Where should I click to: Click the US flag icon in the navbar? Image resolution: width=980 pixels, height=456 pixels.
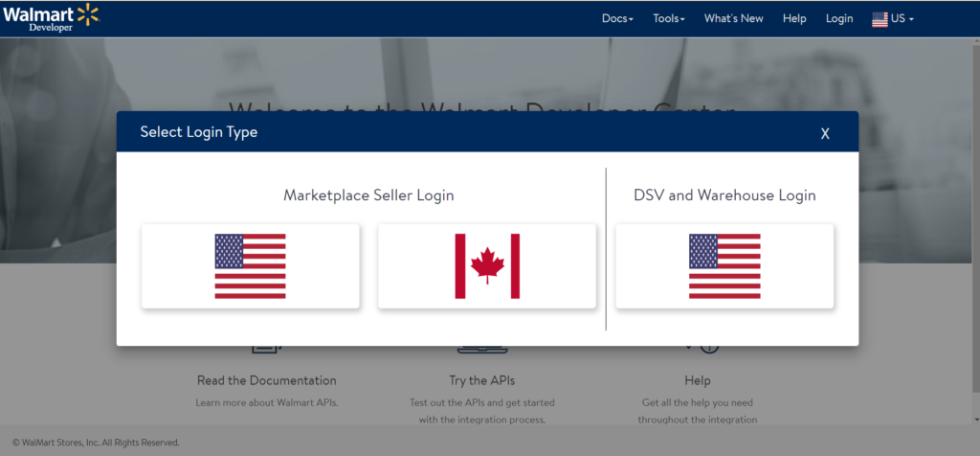(880, 19)
